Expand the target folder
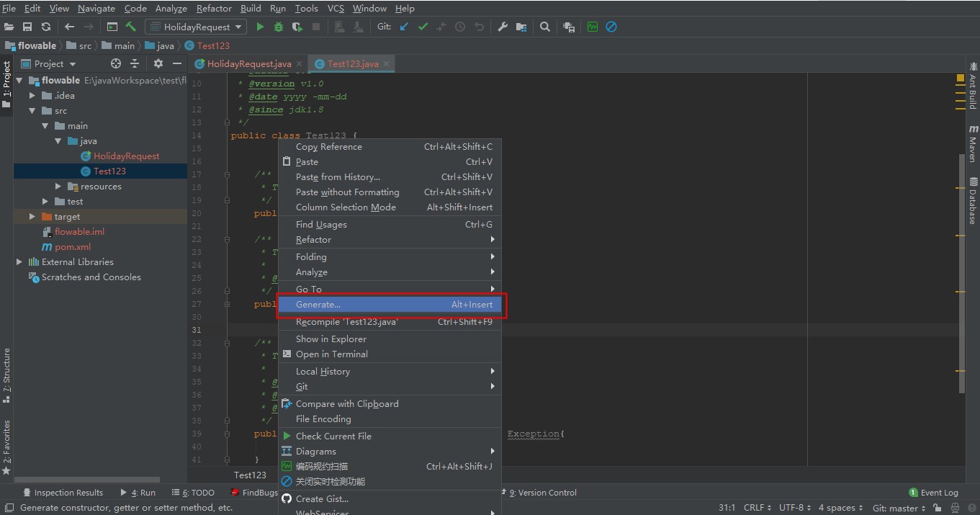 [32, 216]
